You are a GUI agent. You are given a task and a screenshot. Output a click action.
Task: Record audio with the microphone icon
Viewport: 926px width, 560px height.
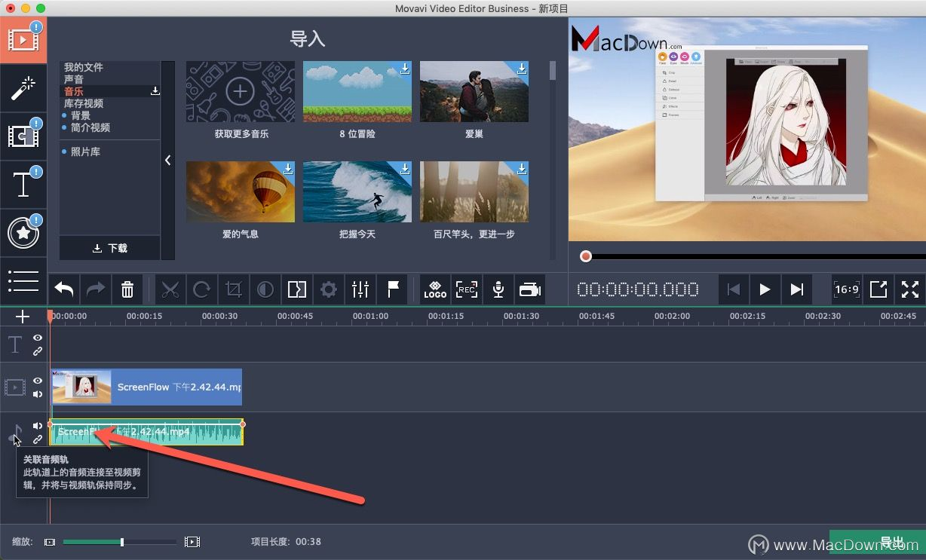498,289
